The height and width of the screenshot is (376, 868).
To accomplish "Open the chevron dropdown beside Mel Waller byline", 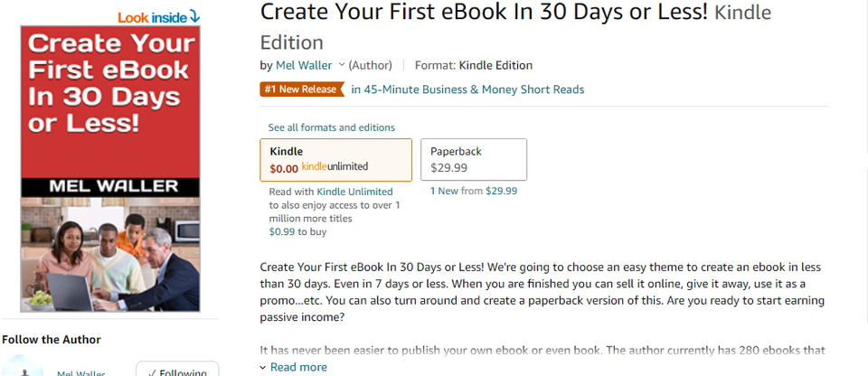I will tap(342, 65).
